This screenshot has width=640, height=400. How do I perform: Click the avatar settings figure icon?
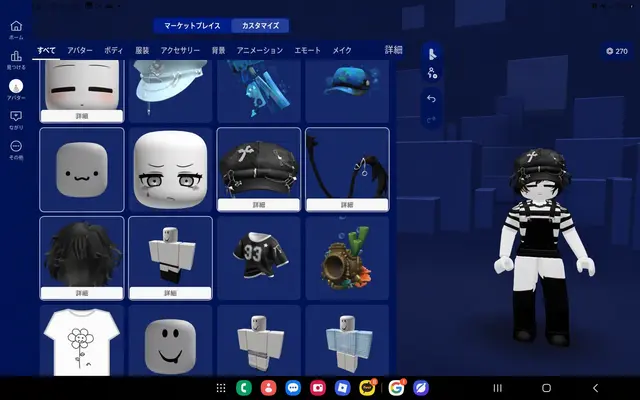[x=432, y=73]
